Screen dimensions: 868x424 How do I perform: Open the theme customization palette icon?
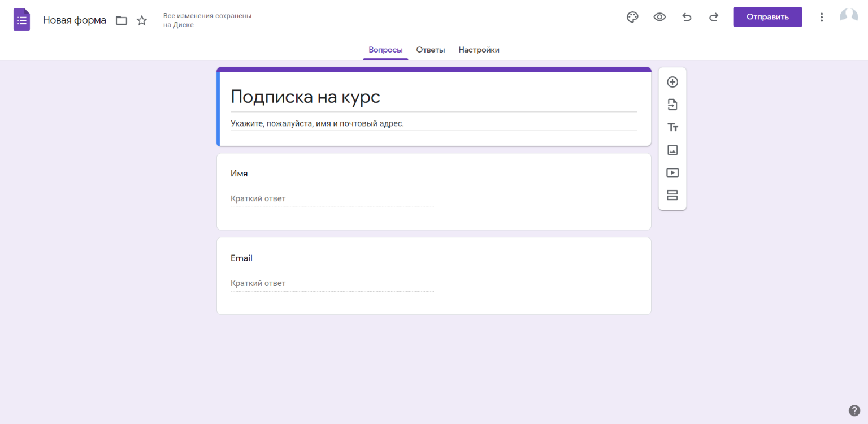[632, 17]
